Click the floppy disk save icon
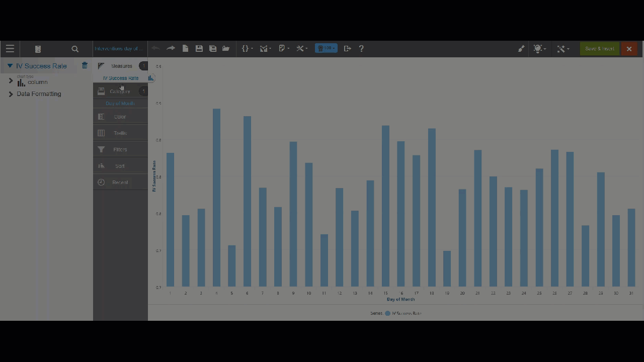This screenshot has height=362, width=644. pyautogui.click(x=199, y=48)
